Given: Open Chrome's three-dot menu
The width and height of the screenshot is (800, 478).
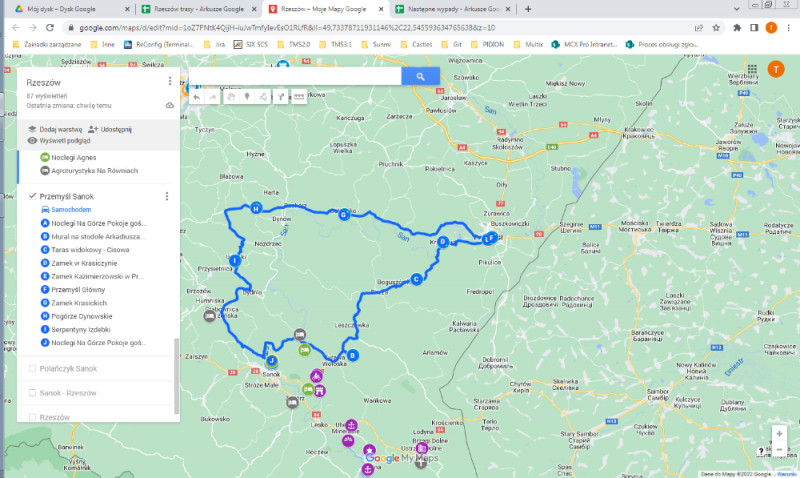Looking at the screenshot, I should pyautogui.click(x=789, y=27).
